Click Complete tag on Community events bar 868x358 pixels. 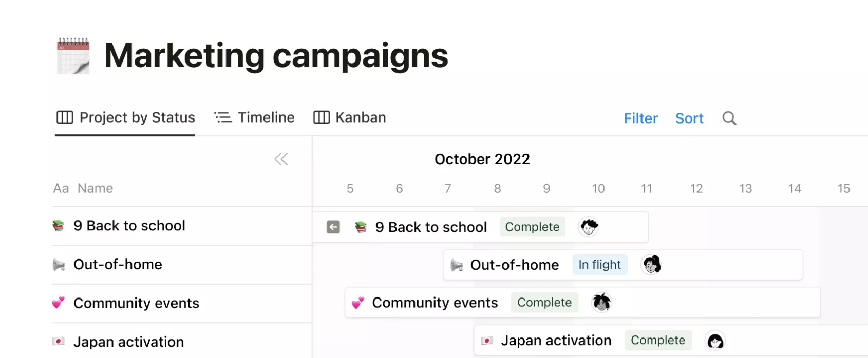pyautogui.click(x=544, y=303)
